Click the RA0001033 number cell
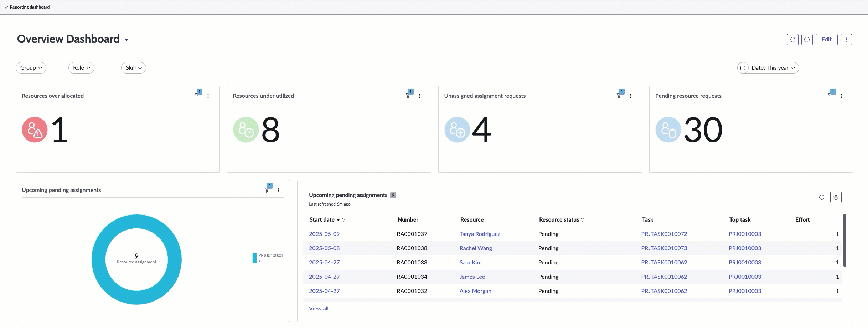 [412, 263]
